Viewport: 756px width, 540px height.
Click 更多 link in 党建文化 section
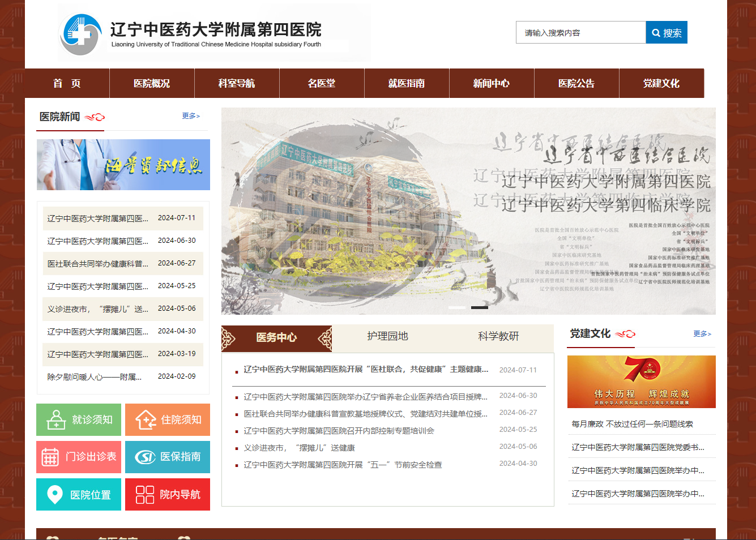[702, 334]
